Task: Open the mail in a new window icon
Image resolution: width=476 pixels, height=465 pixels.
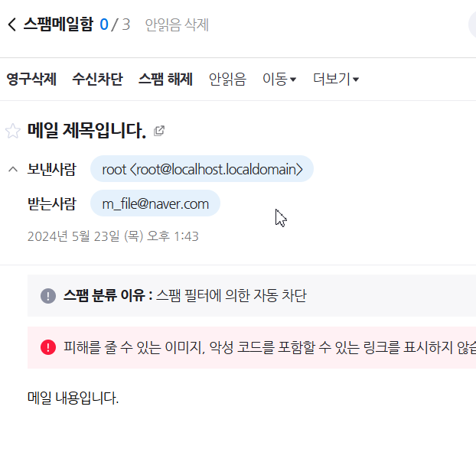Action: 159,131
